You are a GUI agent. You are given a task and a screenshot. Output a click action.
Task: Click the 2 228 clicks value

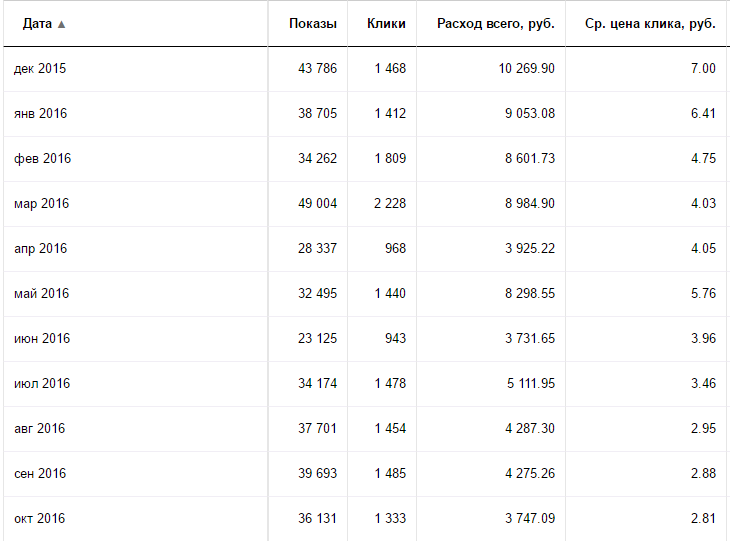click(390, 203)
